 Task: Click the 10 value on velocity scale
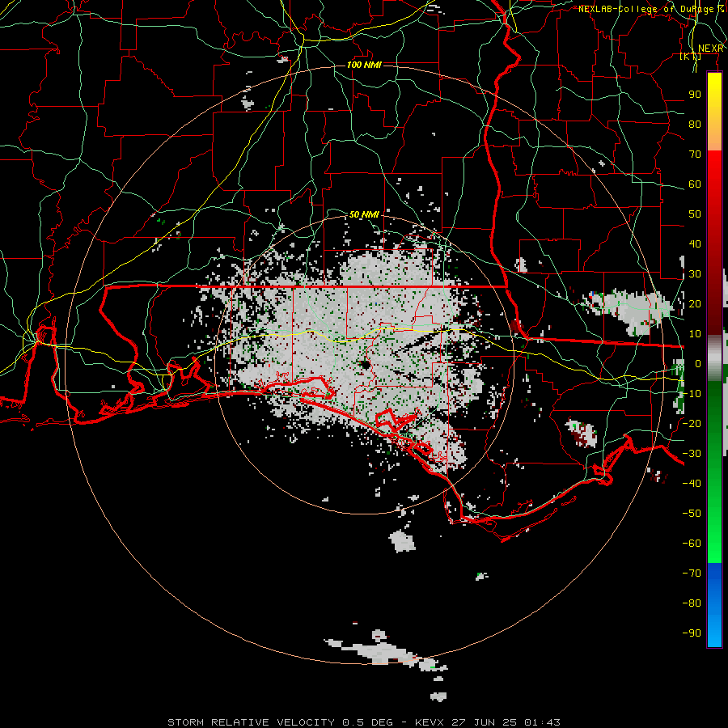tap(695, 334)
